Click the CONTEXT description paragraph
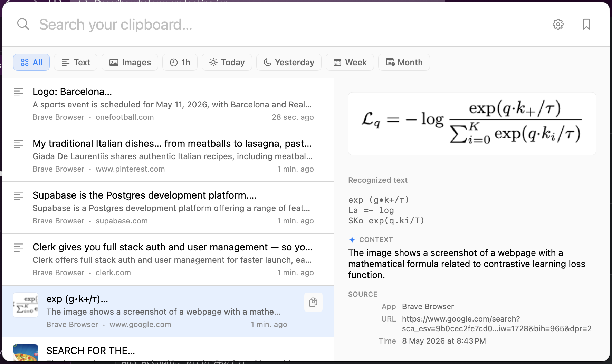612x364 pixels. 467,264
